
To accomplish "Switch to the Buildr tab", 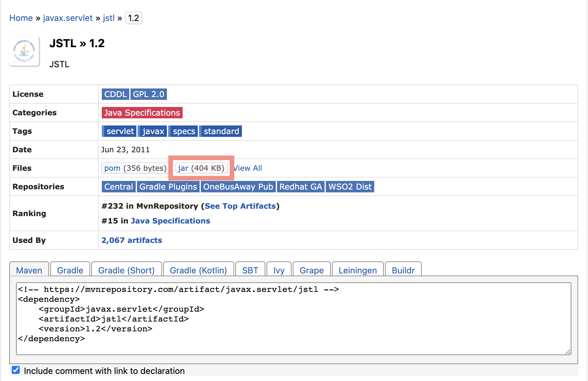I will (x=403, y=269).
